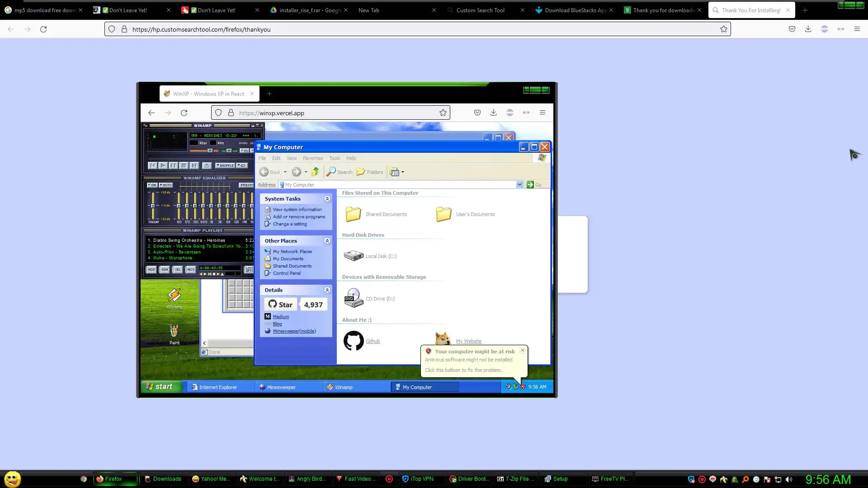This screenshot has height=488, width=868.
Task: Open the Favorites menu in My Computer
Action: tap(312, 158)
